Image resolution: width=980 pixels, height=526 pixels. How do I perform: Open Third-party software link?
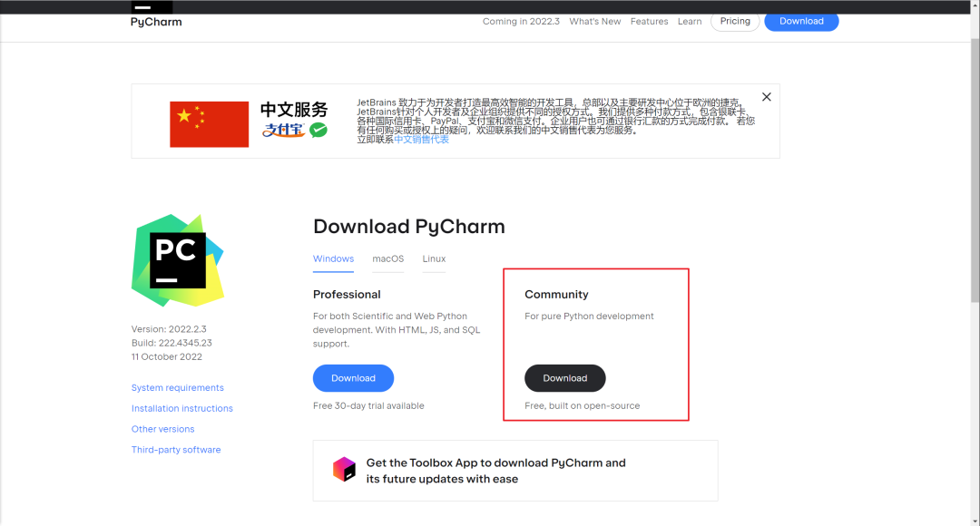click(176, 450)
